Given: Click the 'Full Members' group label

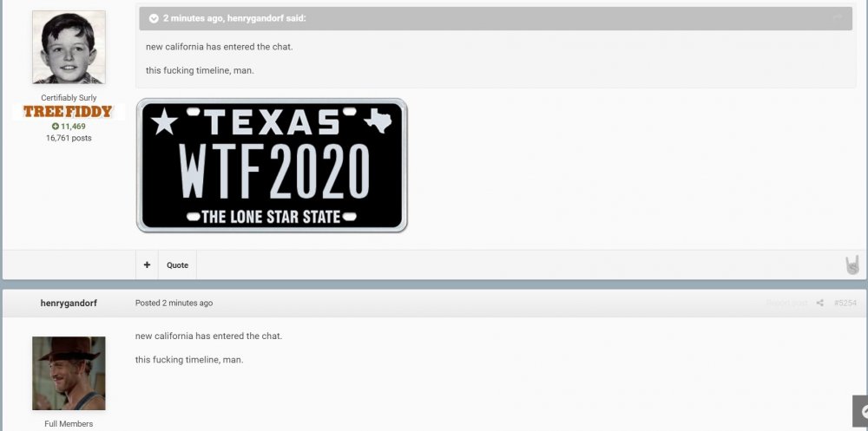Looking at the screenshot, I should click(69, 424).
